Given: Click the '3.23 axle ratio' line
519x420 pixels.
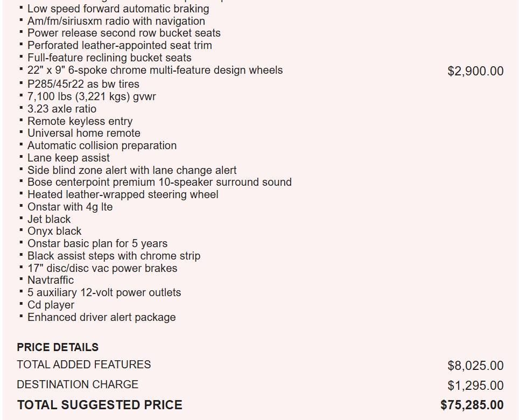Looking at the screenshot, I should point(62,109).
